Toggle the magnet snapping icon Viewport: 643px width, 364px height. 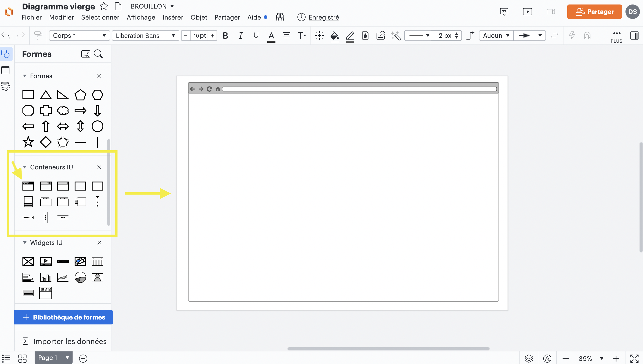click(587, 36)
